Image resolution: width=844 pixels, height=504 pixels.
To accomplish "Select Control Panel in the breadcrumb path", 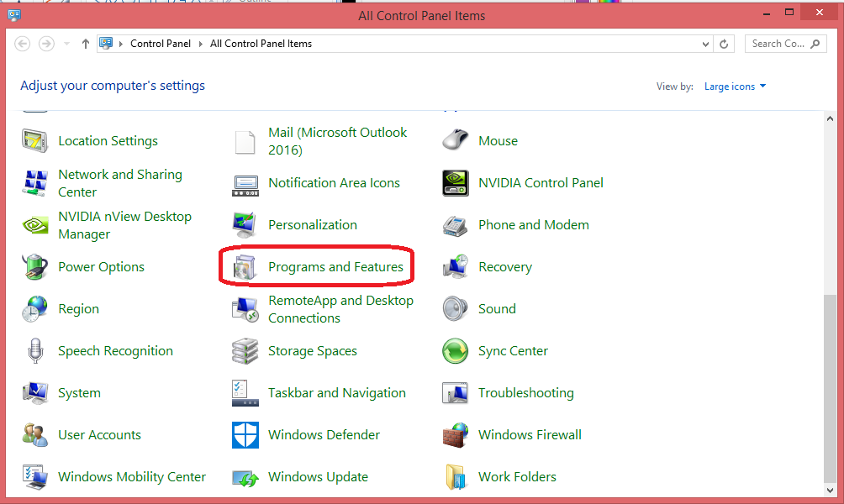I will pyautogui.click(x=161, y=44).
